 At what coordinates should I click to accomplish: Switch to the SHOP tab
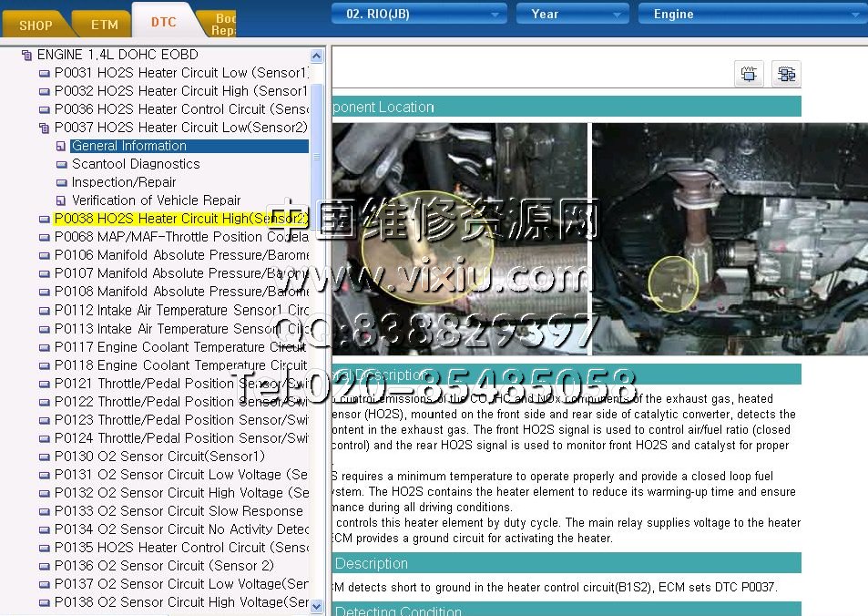click(36, 25)
